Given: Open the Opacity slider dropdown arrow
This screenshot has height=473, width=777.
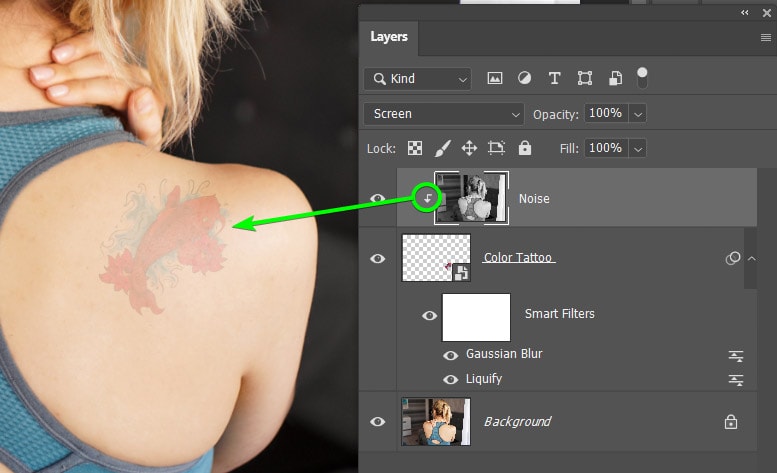Looking at the screenshot, I should (x=638, y=114).
